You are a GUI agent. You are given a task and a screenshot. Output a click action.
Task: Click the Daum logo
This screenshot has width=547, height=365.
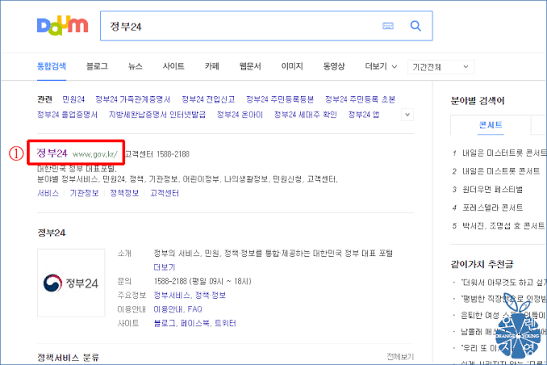coord(62,26)
